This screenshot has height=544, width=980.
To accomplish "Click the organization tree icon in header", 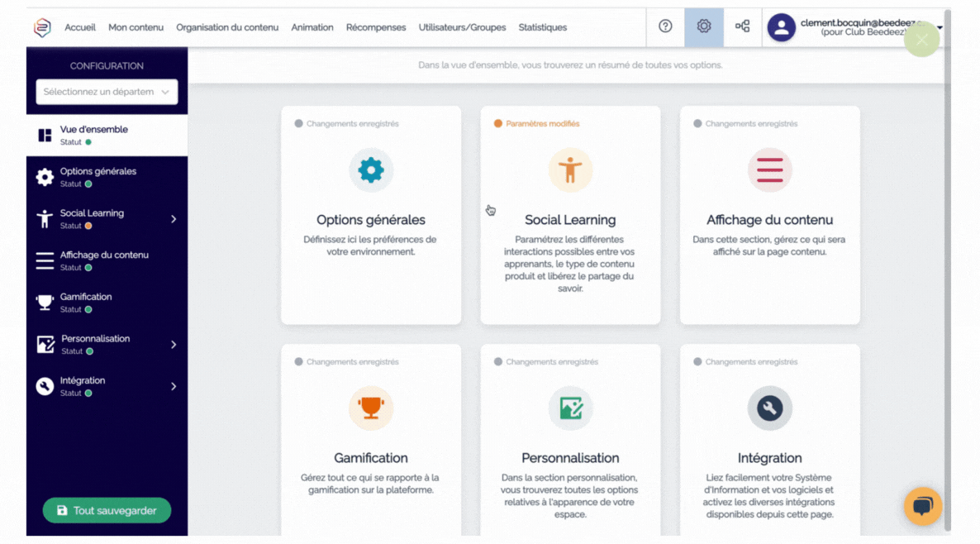I will pos(743,26).
